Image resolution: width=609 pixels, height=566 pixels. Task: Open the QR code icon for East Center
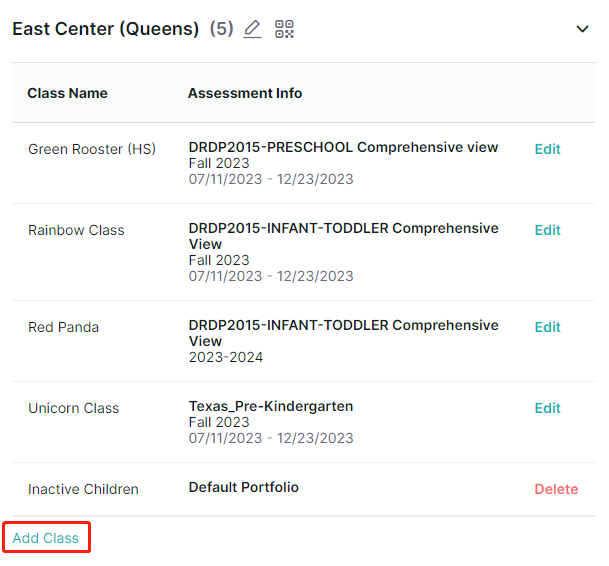[284, 29]
